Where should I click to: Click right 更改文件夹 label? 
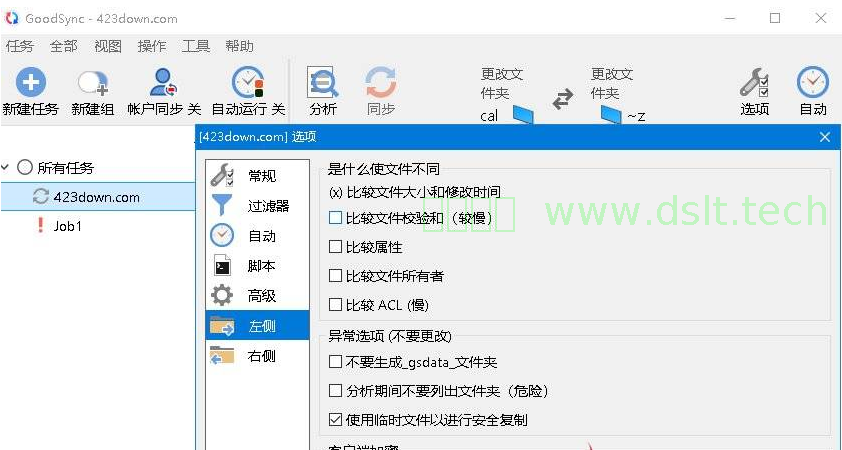point(612,83)
